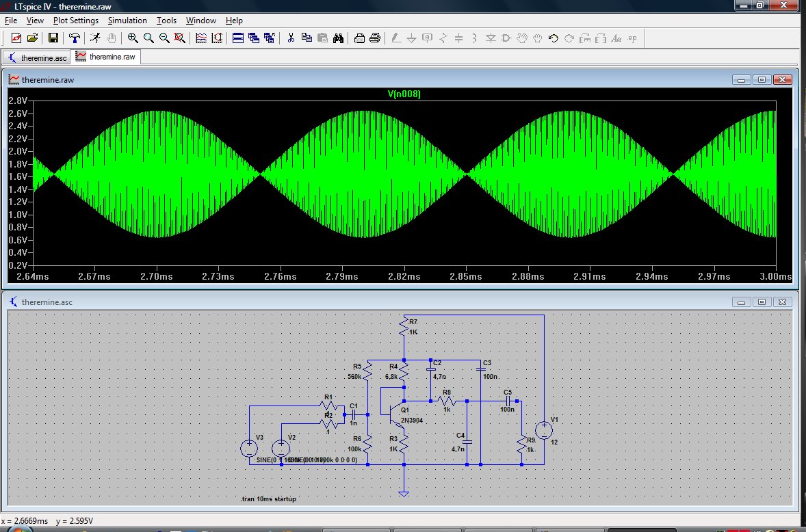The height and width of the screenshot is (532, 806).
Task: Click the .tran 10ms startup directive
Action: (x=268, y=499)
